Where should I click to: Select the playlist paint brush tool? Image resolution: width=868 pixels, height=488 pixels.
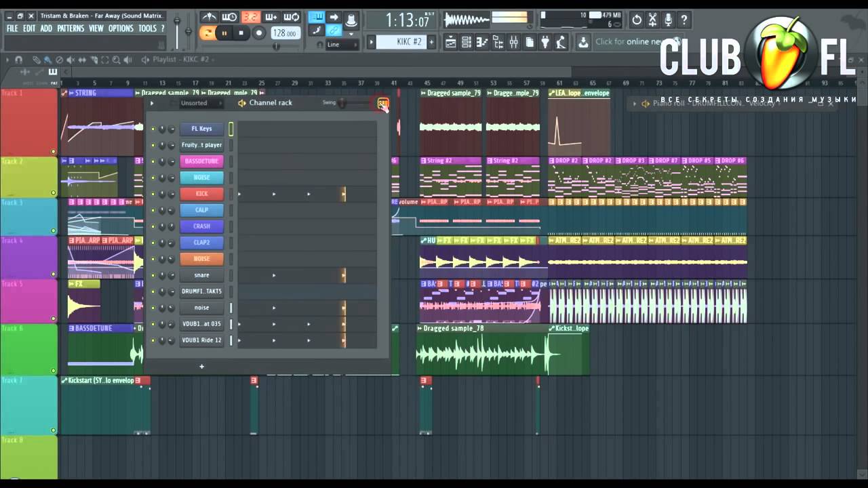[47, 60]
